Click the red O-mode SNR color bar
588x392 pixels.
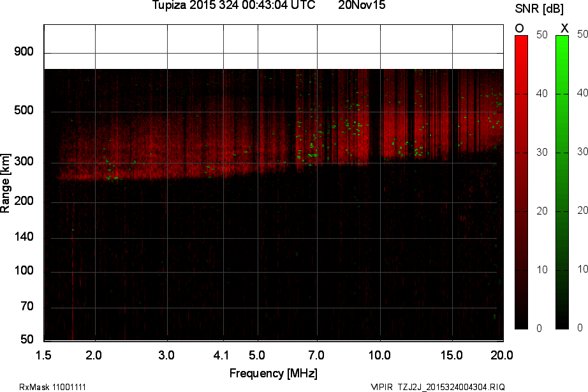[521, 182]
